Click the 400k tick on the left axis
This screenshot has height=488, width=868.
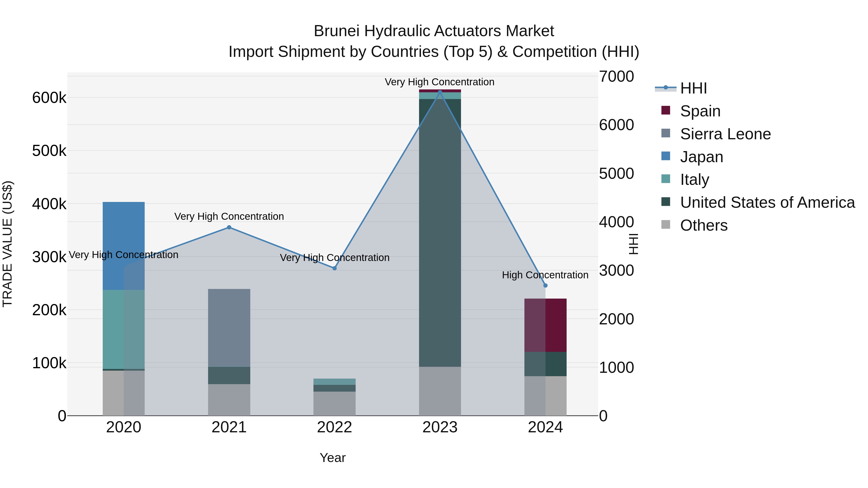click(49, 204)
